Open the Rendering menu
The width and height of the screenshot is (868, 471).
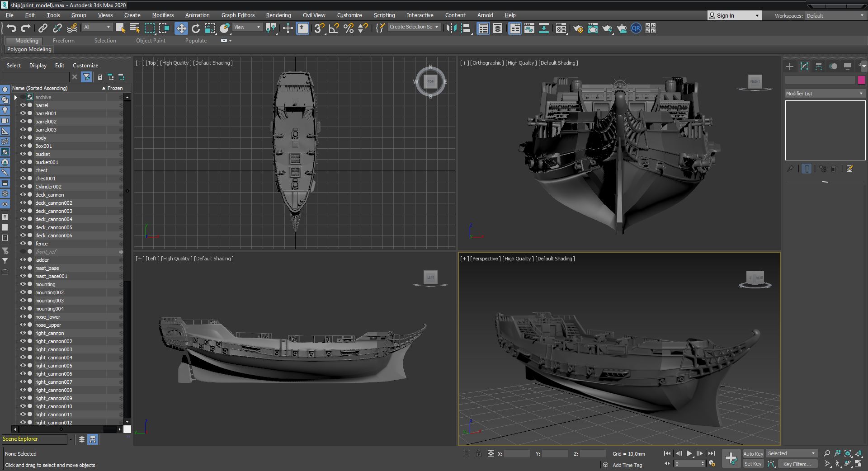click(x=278, y=15)
